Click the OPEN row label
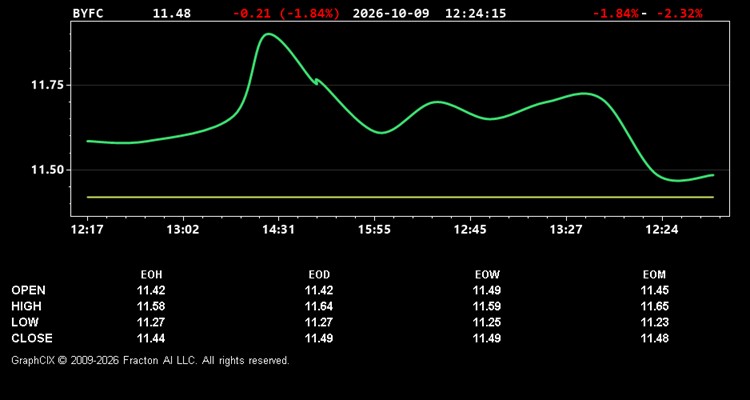The height and width of the screenshot is (400, 750). (29, 290)
